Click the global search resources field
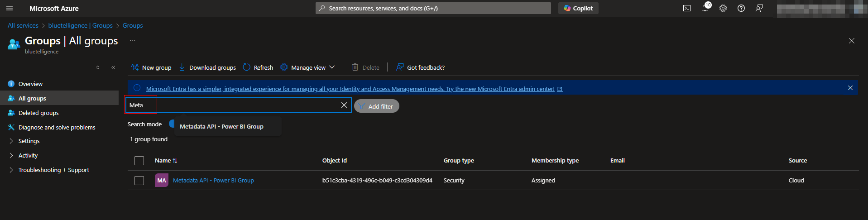Viewport: 868px width, 220px height. (433, 8)
